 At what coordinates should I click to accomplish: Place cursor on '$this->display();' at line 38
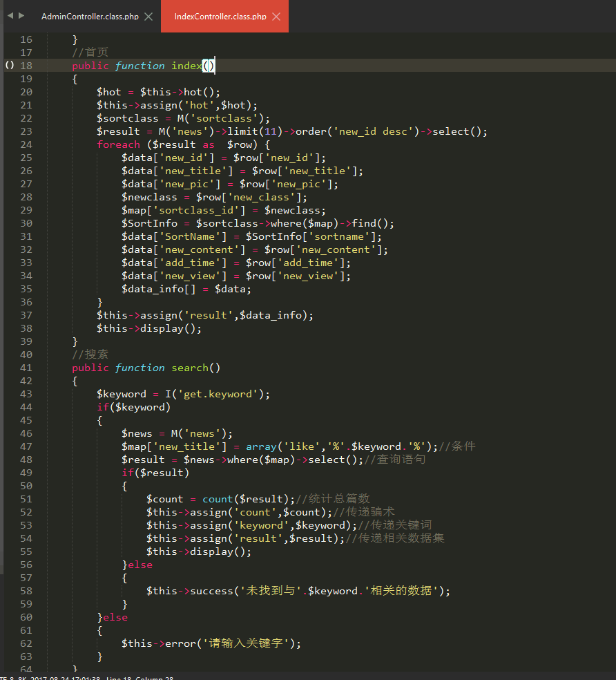pyautogui.click(x=148, y=328)
